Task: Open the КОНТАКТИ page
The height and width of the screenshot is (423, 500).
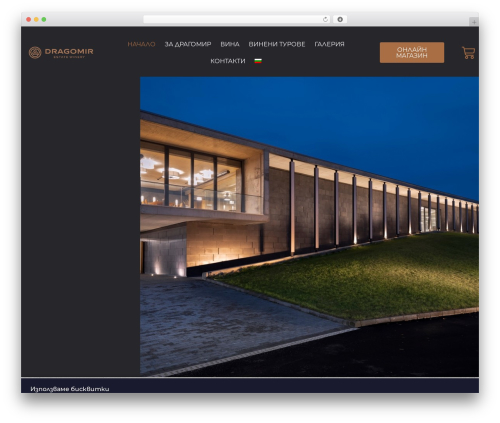Action: click(228, 61)
